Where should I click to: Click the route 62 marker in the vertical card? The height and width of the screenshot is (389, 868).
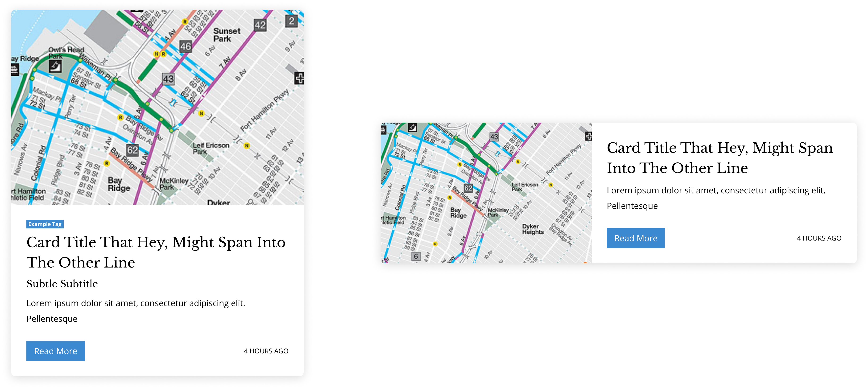(x=132, y=150)
